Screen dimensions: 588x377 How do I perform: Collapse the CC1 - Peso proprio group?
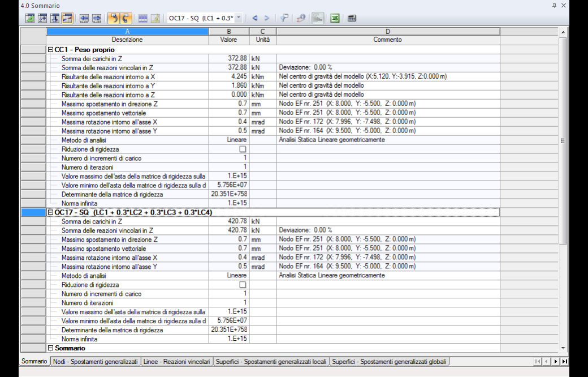(51, 50)
